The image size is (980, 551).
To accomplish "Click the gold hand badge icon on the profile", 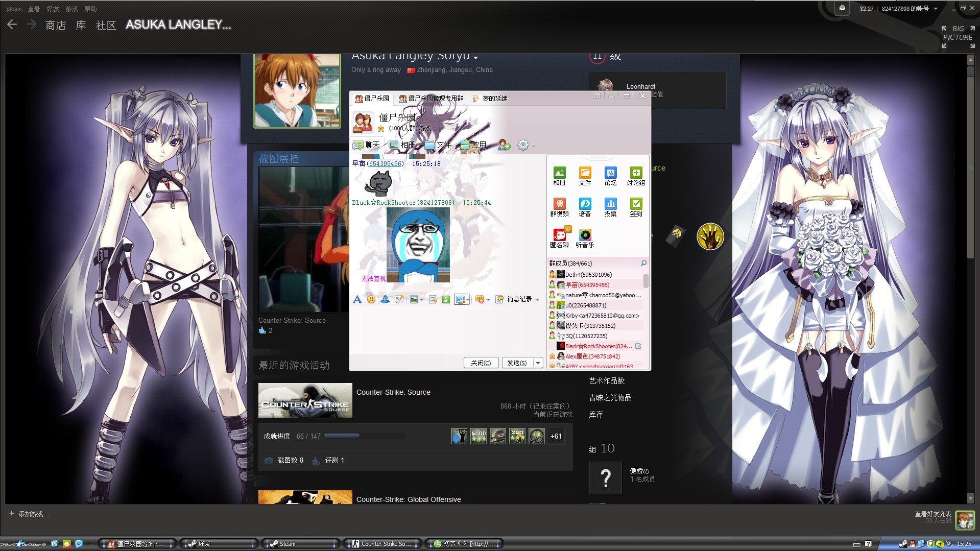I will 710,236.
